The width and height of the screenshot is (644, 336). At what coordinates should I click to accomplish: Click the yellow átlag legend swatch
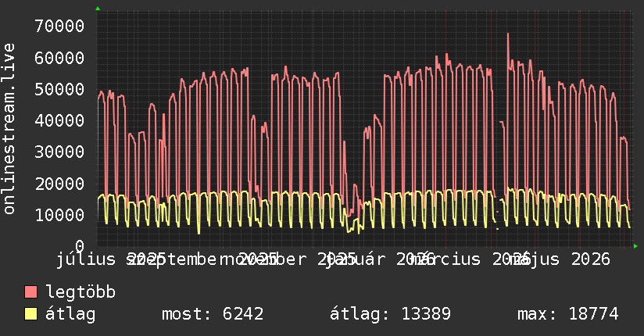click(30, 314)
